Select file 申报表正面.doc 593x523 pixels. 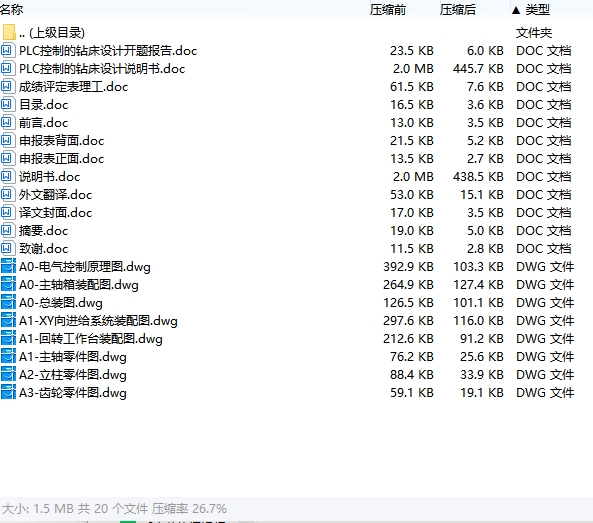click(61, 159)
